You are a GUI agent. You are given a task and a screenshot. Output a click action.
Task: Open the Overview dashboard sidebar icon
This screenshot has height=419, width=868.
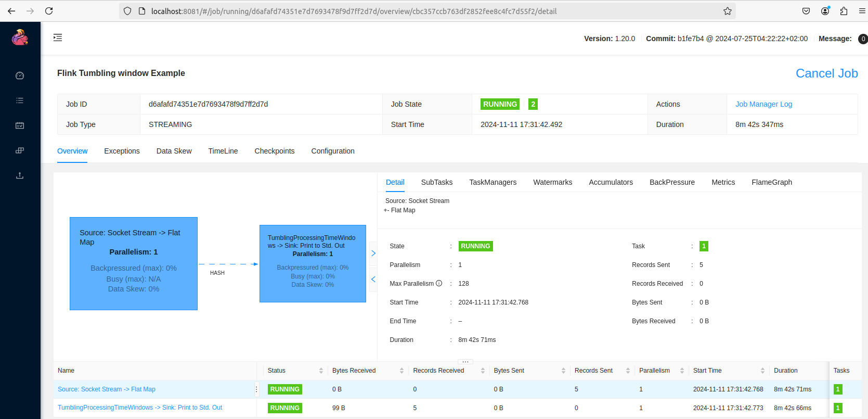pyautogui.click(x=20, y=75)
